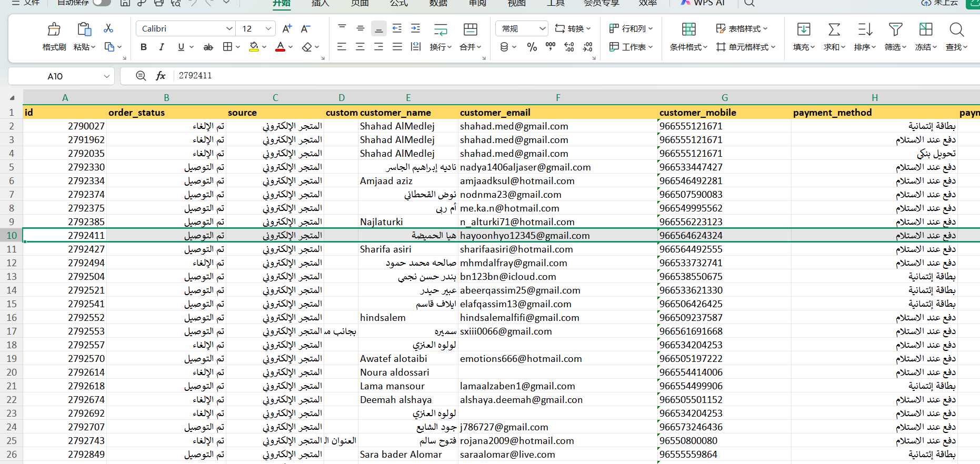Click the Find magnifier icon in ribbon

coord(956,29)
